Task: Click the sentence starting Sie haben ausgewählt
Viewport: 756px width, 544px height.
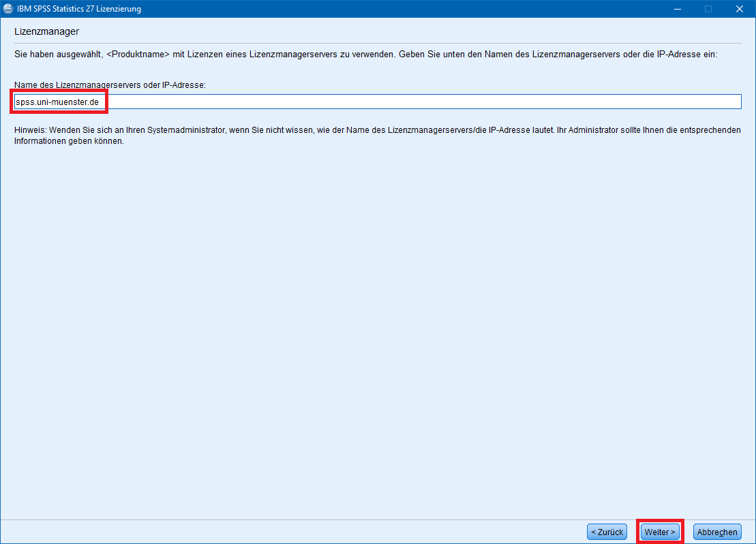Action: (x=205, y=54)
